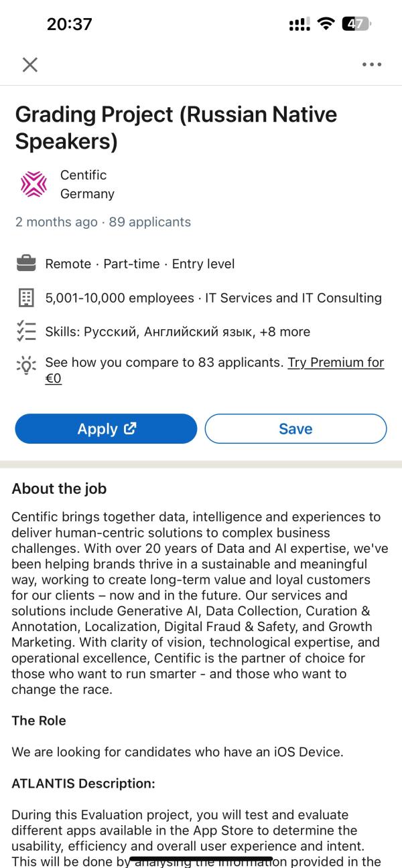This screenshot has height=868, width=402.
Task: Apply to the Grading Project job
Action: (x=106, y=429)
